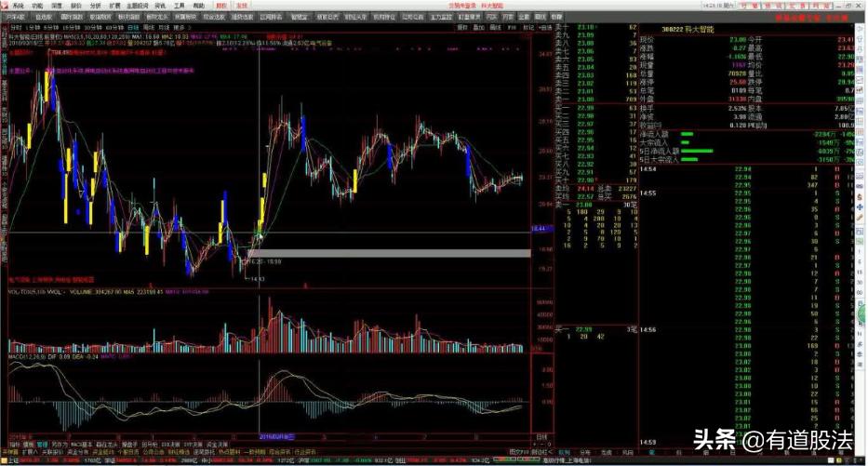This screenshot has height=466, width=868.
Task: Click the 叠加 chart button
Action: [x=479, y=27]
